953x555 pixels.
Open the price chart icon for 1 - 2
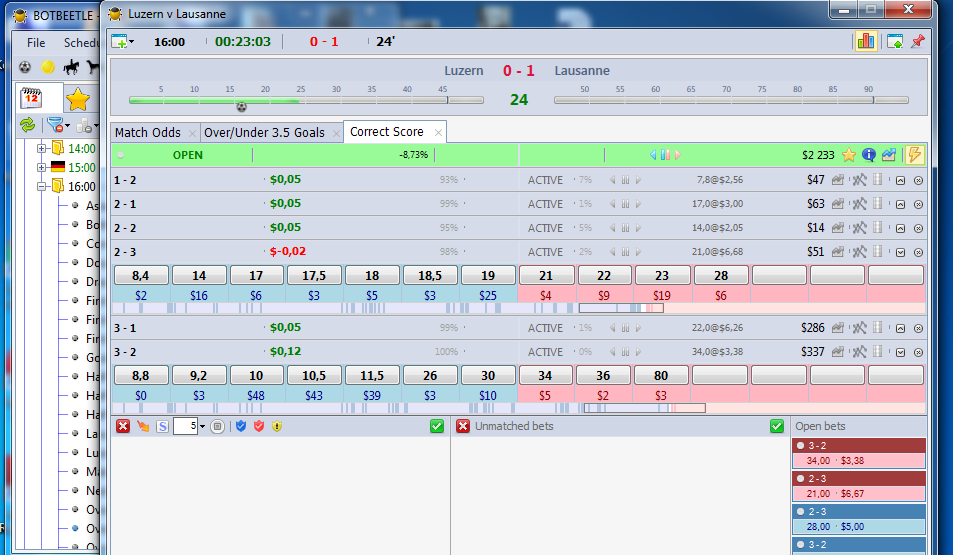[x=838, y=180]
